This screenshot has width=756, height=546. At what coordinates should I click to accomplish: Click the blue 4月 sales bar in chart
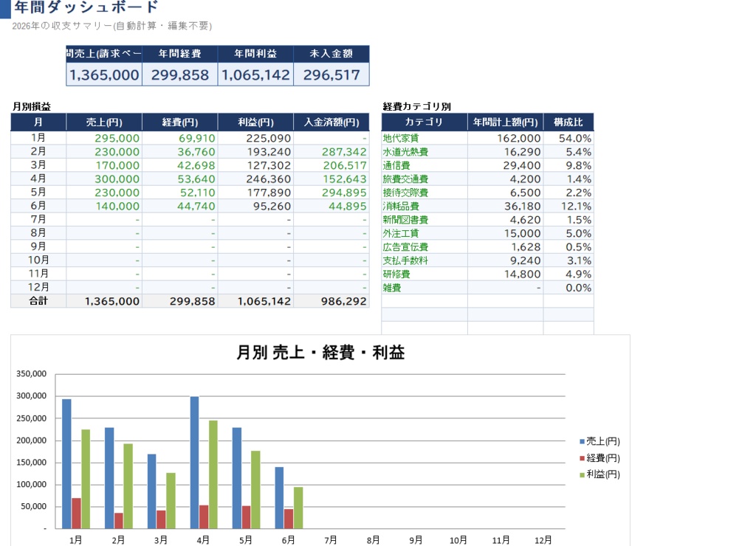tap(194, 463)
